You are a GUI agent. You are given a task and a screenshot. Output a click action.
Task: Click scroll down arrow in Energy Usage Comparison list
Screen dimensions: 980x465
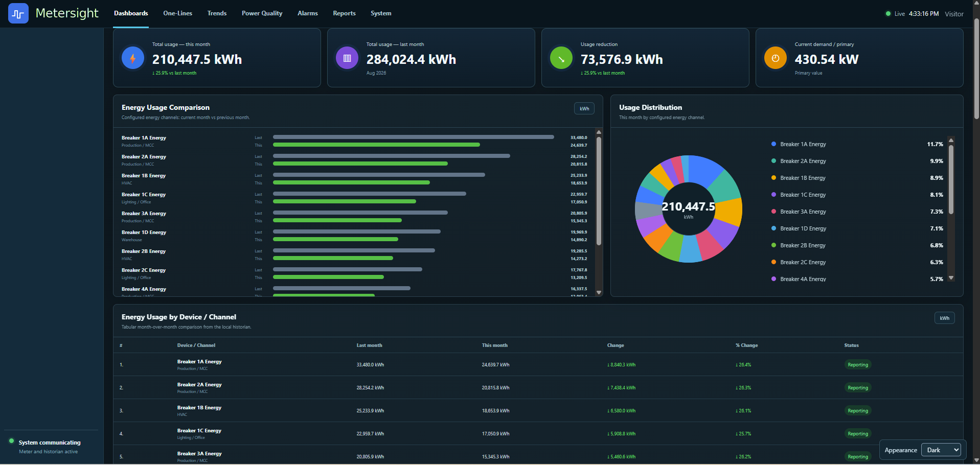click(x=599, y=293)
